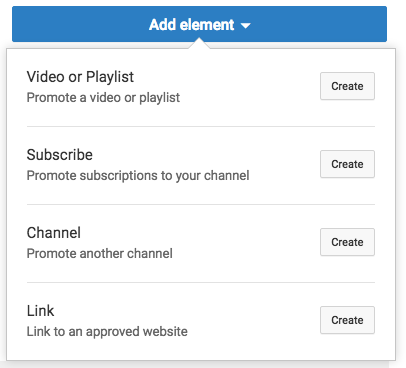Image resolution: width=406 pixels, height=368 pixels.
Task: Select the 'Channel' heading
Action: 54,233
